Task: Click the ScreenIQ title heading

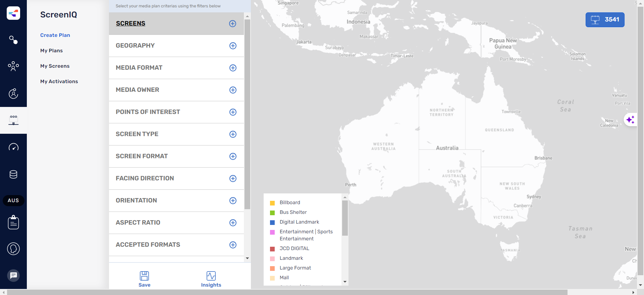Action: point(59,14)
